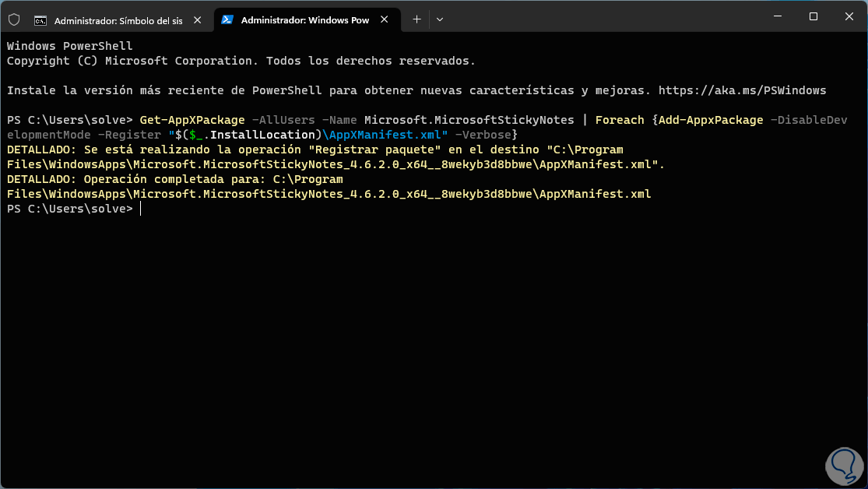Close the Terminal window

click(849, 16)
